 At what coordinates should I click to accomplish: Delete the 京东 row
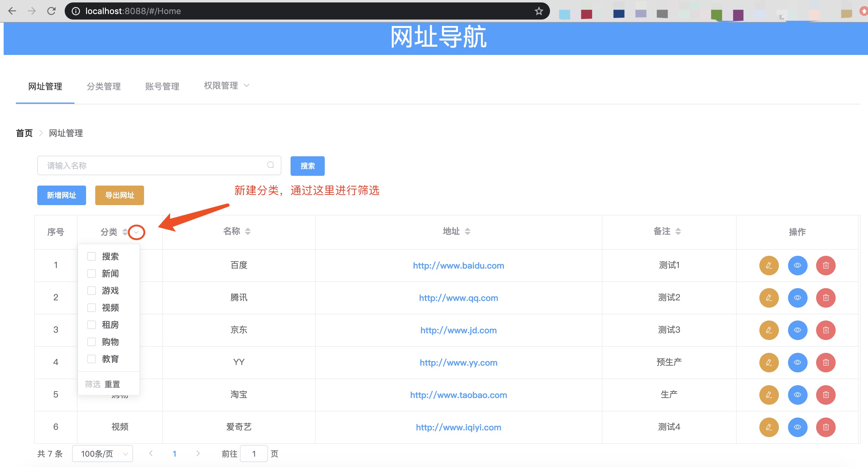(x=826, y=330)
